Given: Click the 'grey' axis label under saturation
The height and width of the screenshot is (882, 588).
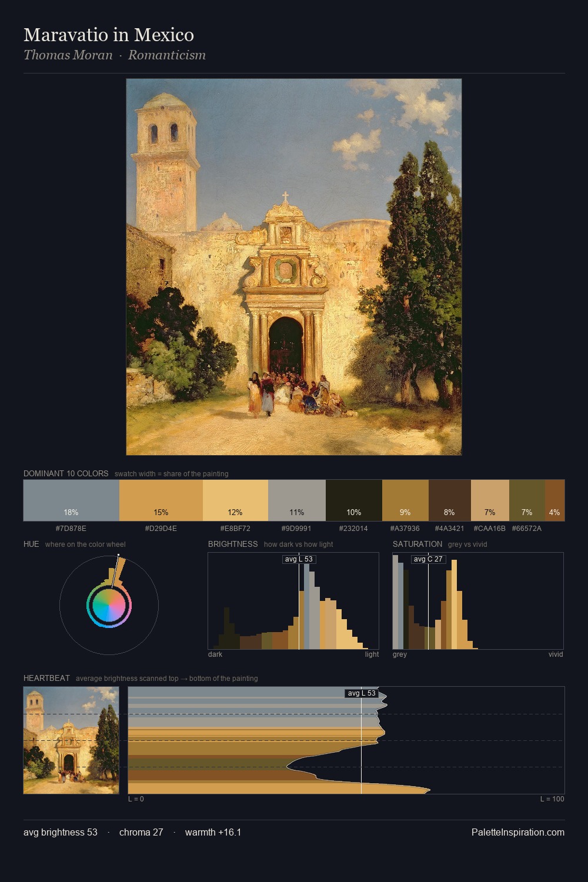Looking at the screenshot, I should (x=400, y=654).
